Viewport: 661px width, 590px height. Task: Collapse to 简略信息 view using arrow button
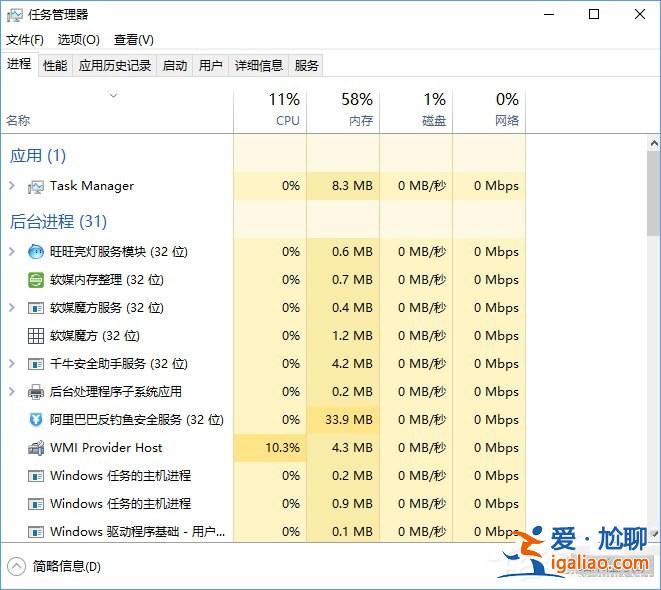pyautogui.click(x=16, y=566)
